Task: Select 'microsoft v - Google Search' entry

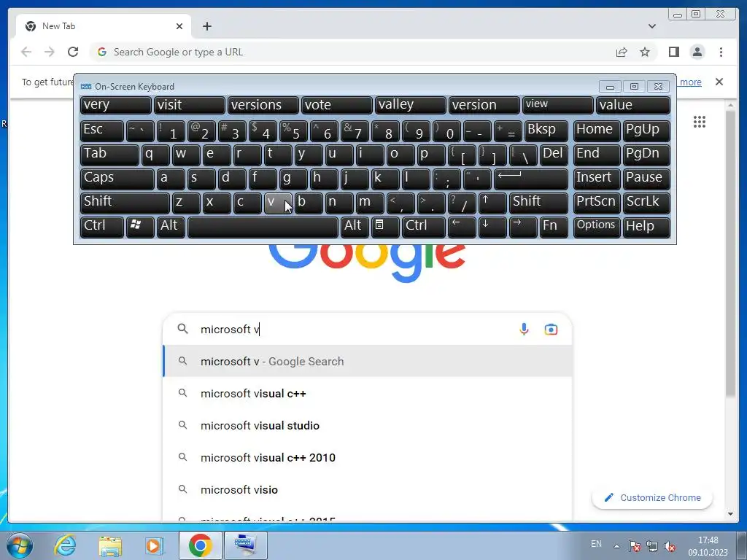Action: click(367, 362)
